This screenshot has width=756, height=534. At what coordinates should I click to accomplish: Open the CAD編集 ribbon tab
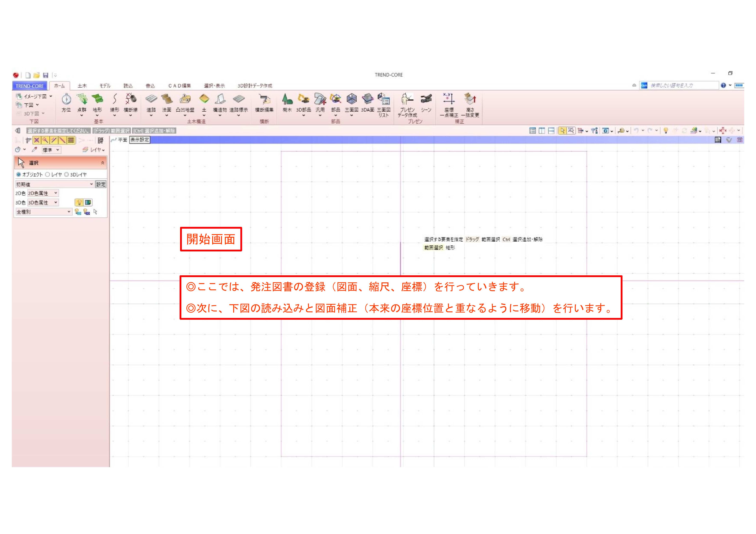click(x=179, y=86)
